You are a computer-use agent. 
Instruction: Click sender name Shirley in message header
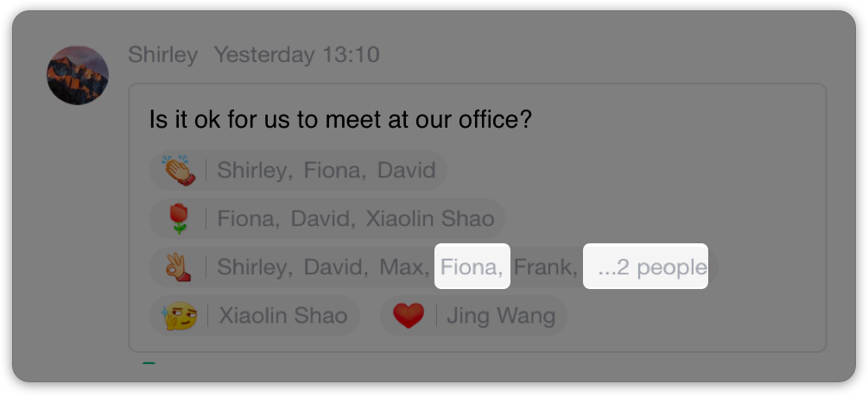162,55
